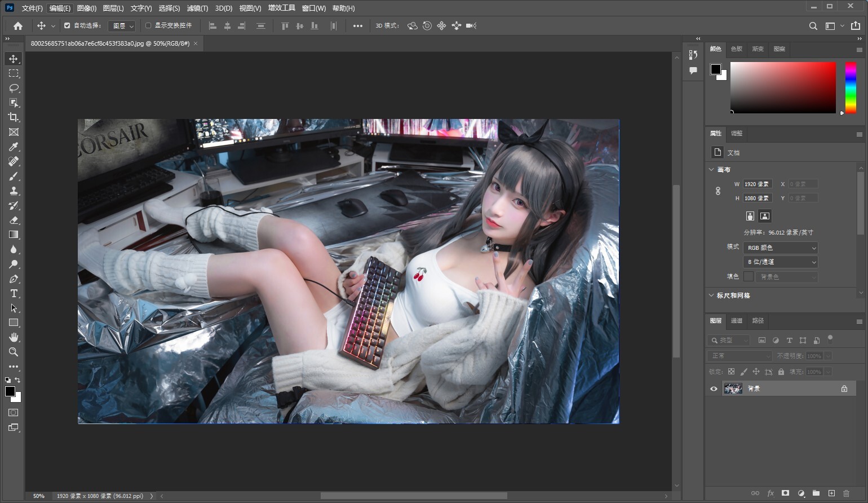Set canvas orientation to landscape

(x=764, y=216)
